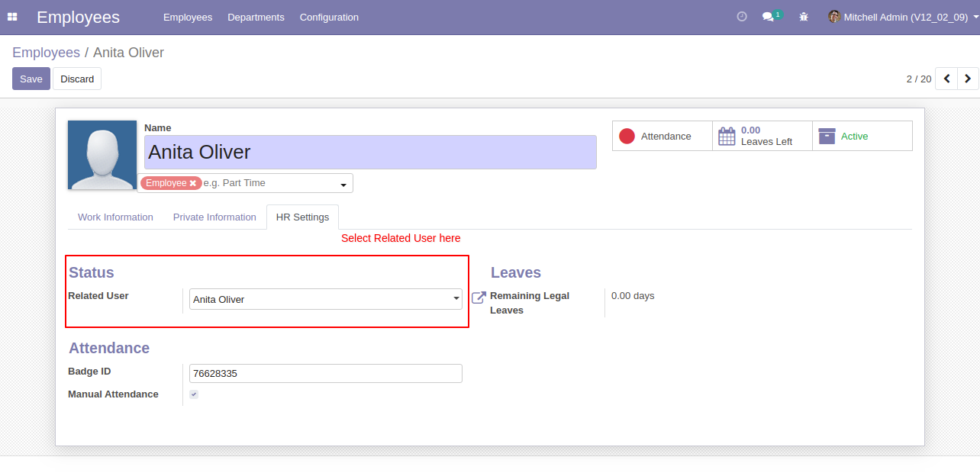980x473 pixels.
Task: Click the debug bug icon
Action: click(x=804, y=17)
